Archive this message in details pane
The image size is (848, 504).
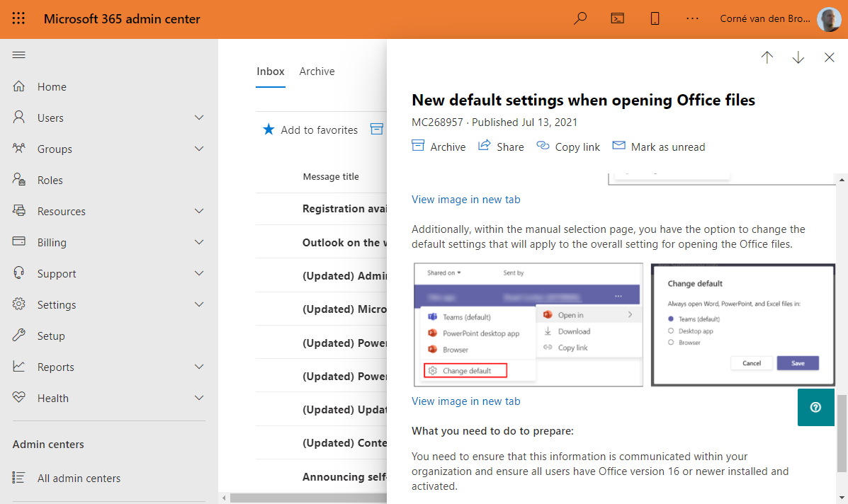[439, 147]
